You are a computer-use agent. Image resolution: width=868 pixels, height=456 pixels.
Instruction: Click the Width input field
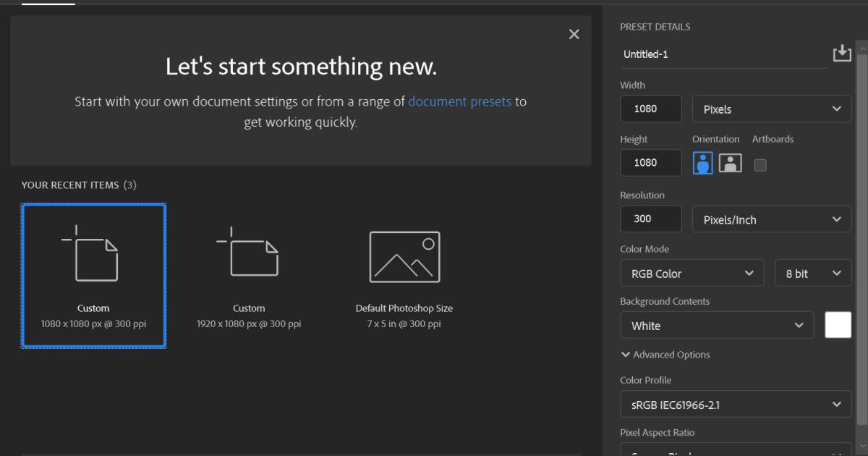pyautogui.click(x=651, y=109)
